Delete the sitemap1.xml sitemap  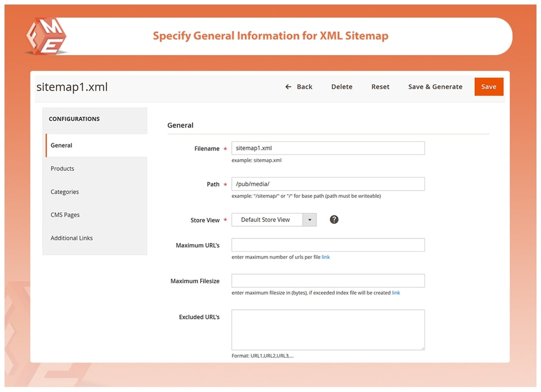click(342, 87)
